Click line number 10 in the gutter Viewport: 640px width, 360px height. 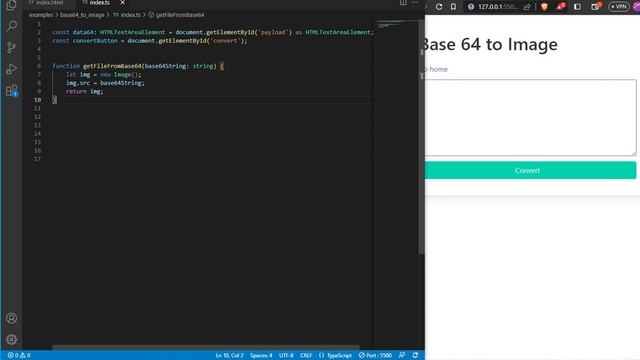point(38,100)
